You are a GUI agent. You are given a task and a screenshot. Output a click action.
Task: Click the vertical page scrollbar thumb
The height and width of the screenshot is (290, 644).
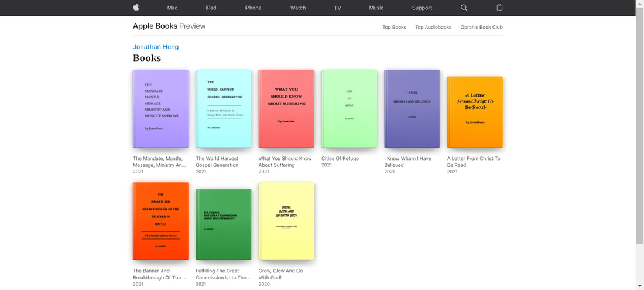[x=640, y=125]
